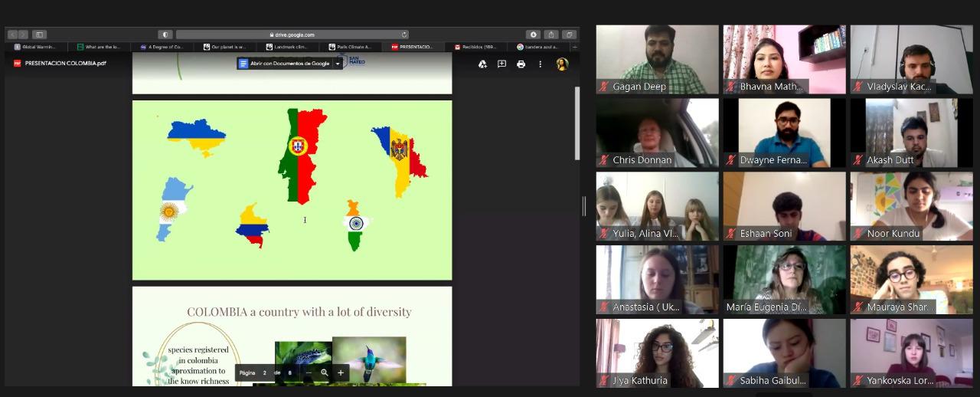Viewport: 980px width, 397px height.
Task: Reload page using address bar refresh button
Action: tap(404, 34)
